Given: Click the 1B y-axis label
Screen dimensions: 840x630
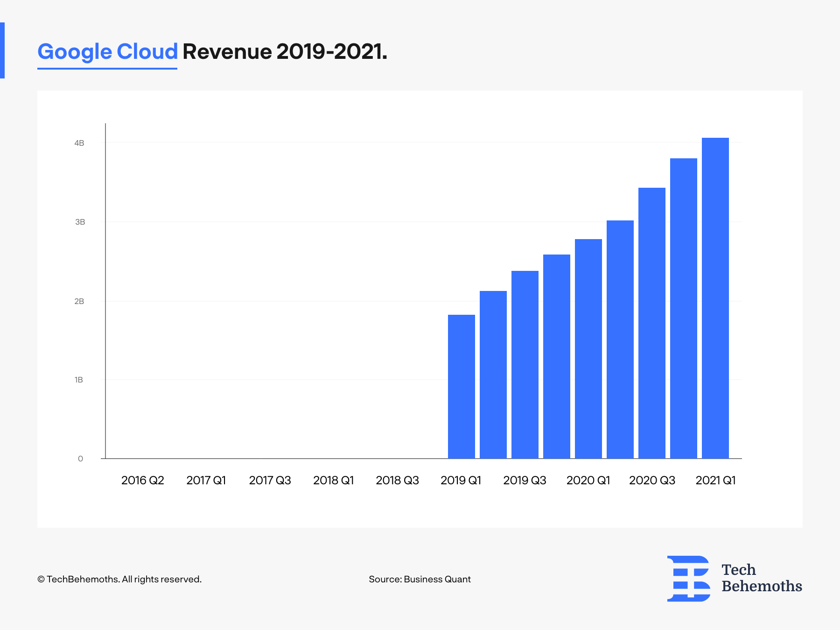Looking at the screenshot, I should pos(79,380).
